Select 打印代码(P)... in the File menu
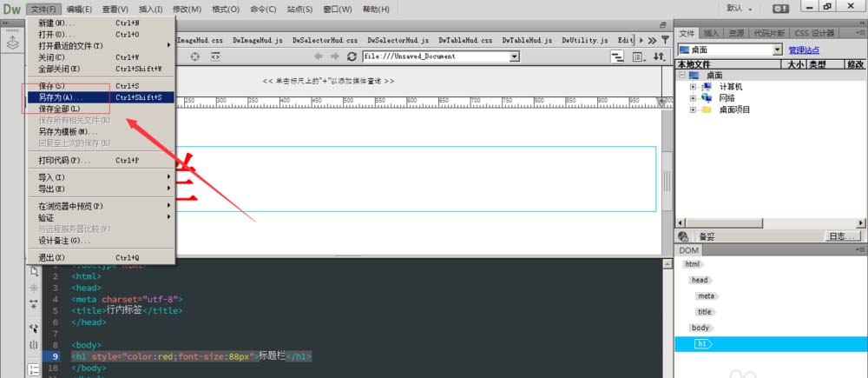Screen dimensions: 868x378 [x=64, y=160]
